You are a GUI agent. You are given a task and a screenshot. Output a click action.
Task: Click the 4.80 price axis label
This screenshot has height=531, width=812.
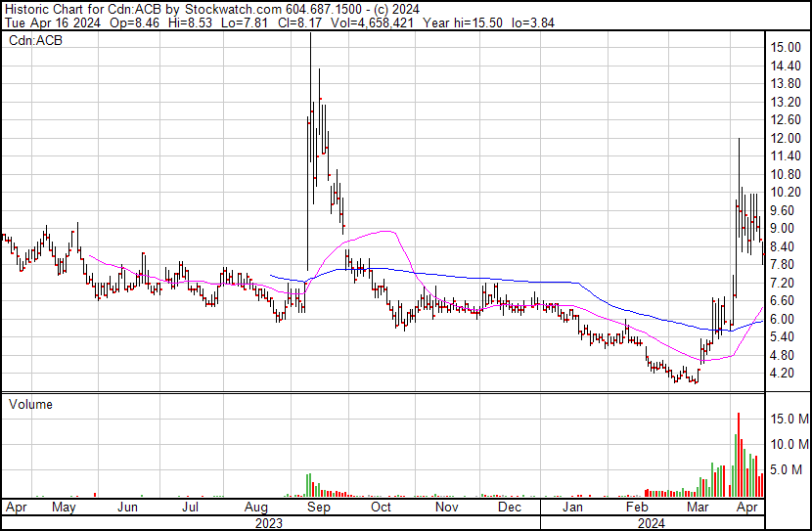coord(782,356)
